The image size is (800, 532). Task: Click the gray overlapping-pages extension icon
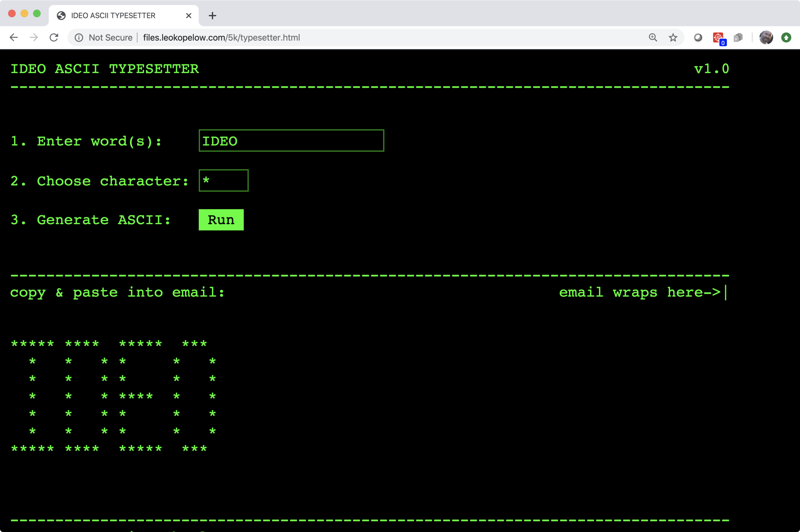738,37
